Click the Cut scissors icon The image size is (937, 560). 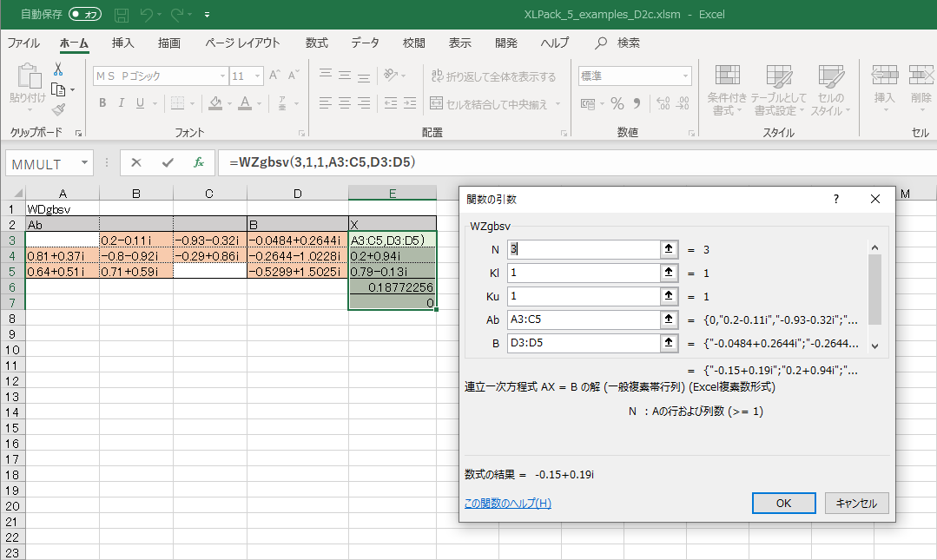click(58, 69)
